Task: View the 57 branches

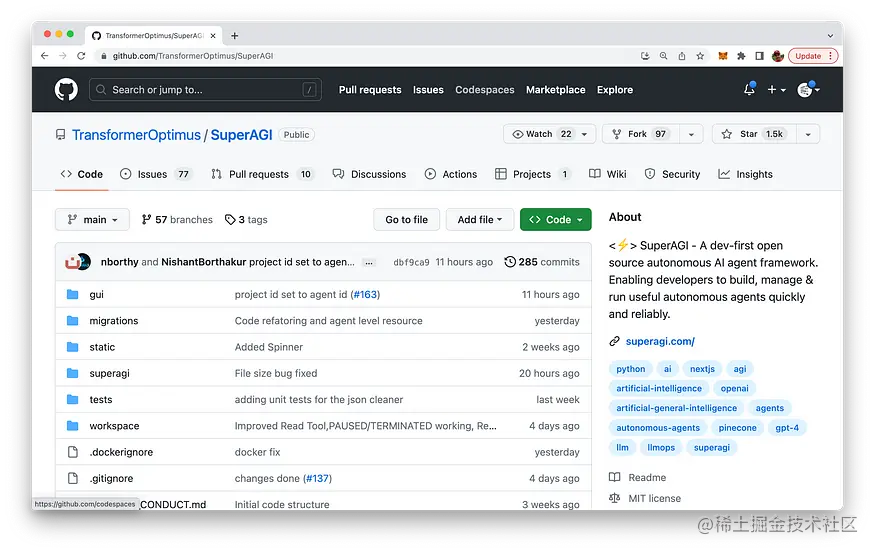Action: 177,219
